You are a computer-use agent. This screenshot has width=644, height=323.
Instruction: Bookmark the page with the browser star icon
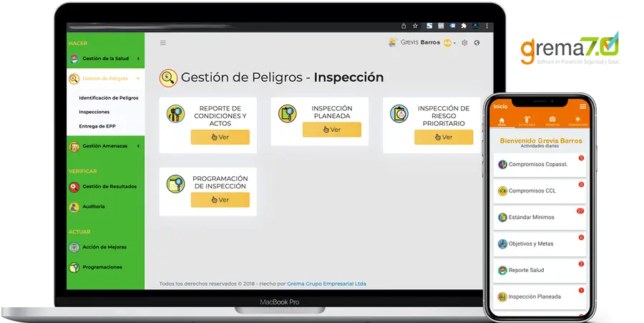pos(415,26)
